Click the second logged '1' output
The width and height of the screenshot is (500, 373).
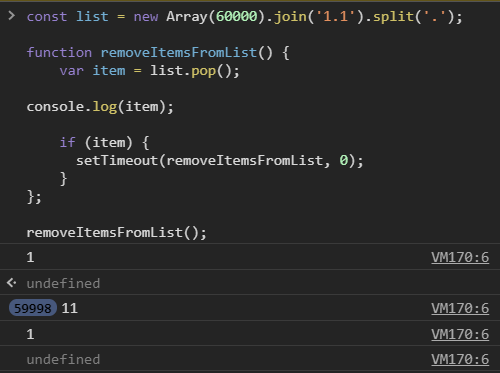(30, 334)
